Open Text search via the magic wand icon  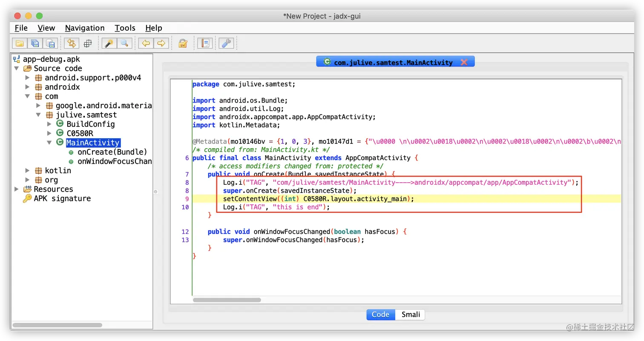click(109, 43)
